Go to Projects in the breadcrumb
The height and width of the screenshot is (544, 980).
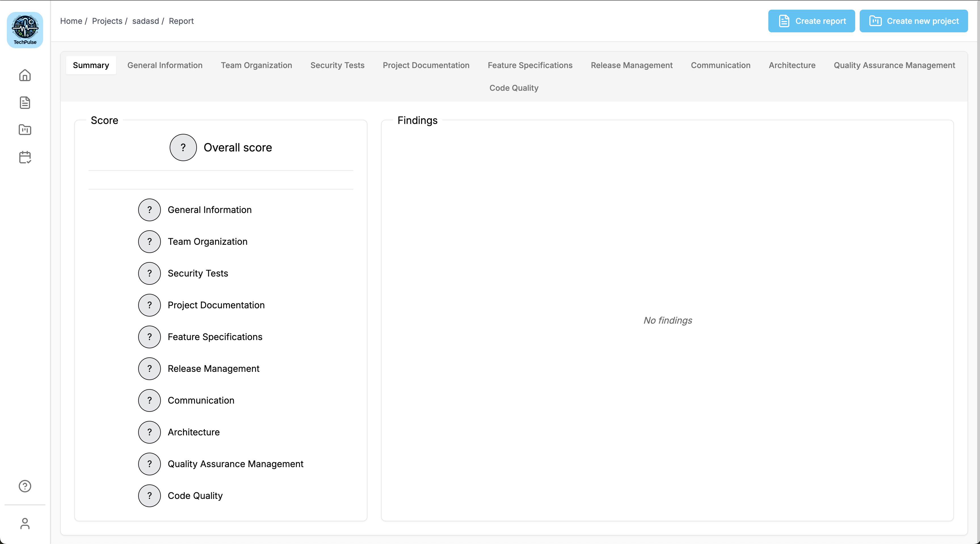[107, 21]
